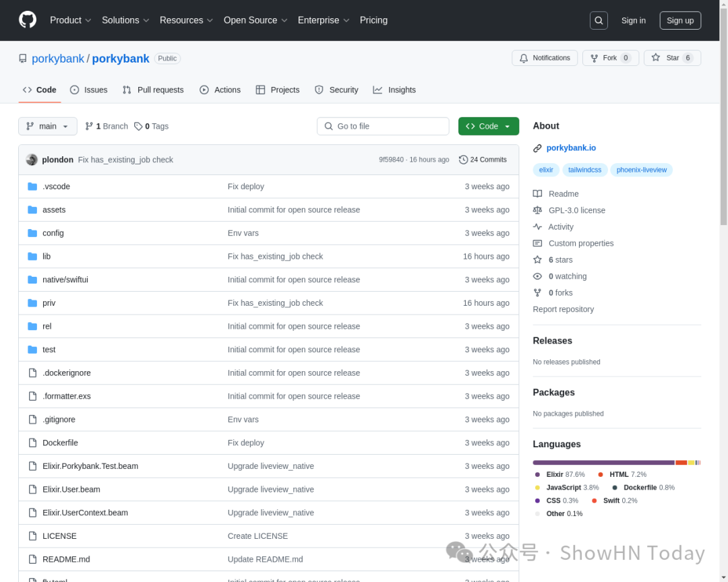Click the search magnifier icon in header

point(599,20)
